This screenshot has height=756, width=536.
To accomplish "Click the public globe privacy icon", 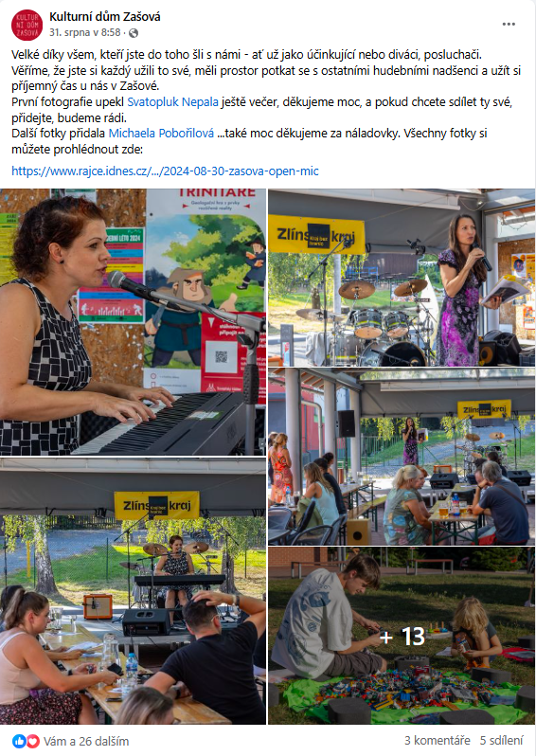I will click(134, 33).
